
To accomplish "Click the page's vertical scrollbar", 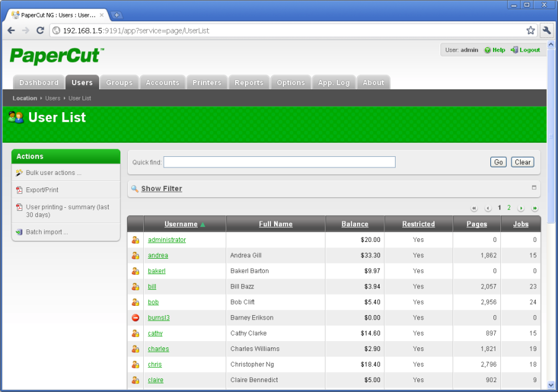I will tap(551, 186).
